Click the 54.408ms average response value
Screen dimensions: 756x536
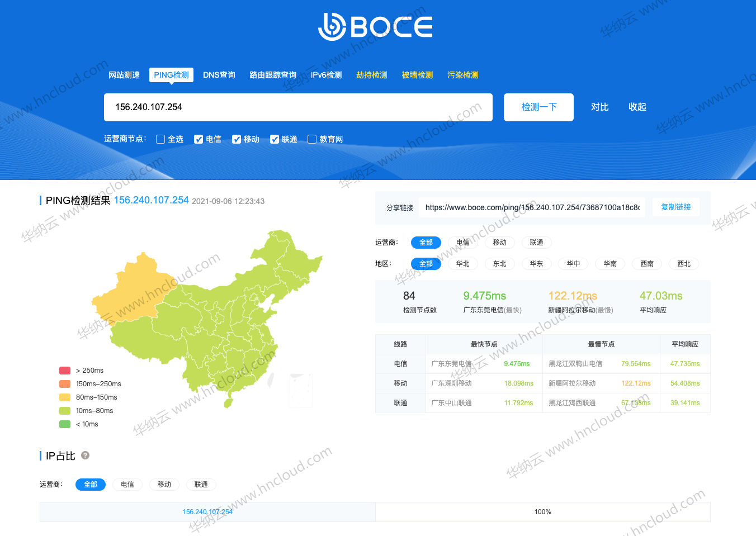[x=685, y=383]
